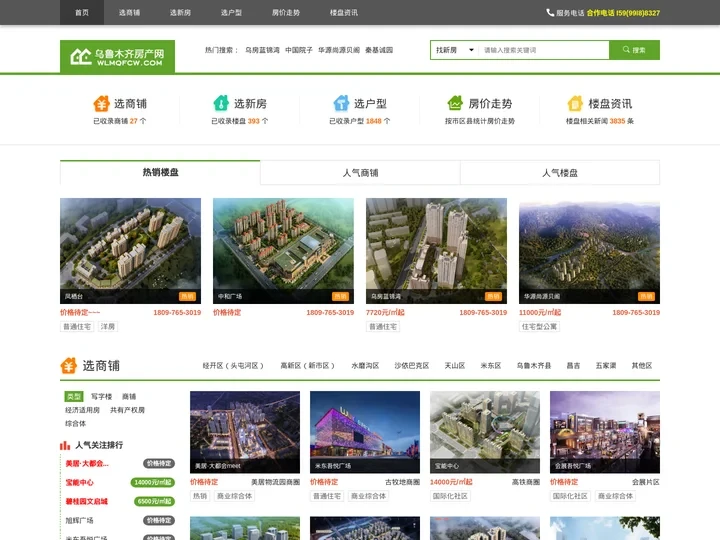The image size is (720, 540).
Task: Open the 乌房蓝锦湾 property thumbnail
Action: [436, 251]
